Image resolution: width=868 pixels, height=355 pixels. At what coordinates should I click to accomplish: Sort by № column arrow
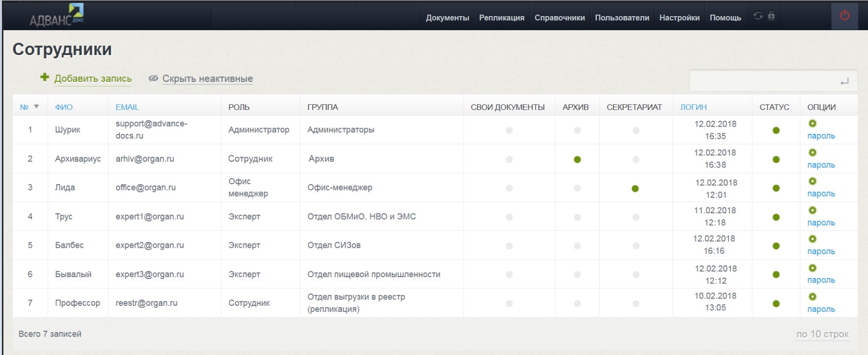pyautogui.click(x=36, y=107)
